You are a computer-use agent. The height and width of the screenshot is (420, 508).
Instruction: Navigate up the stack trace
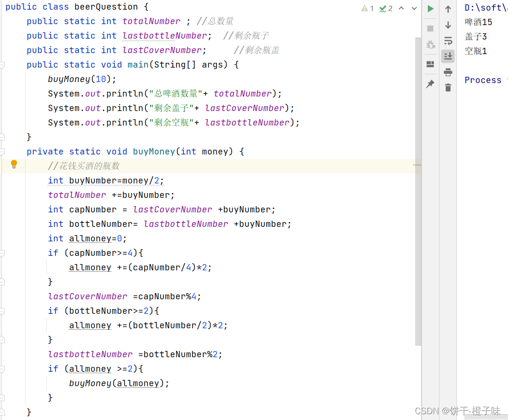click(x=448, y=9)
